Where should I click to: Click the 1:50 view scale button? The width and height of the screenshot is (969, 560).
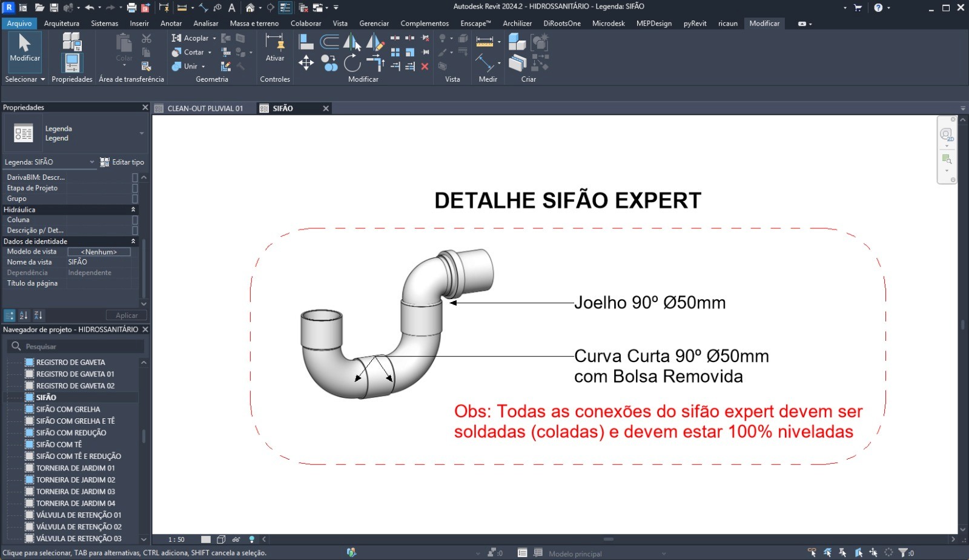coord(176,539)
